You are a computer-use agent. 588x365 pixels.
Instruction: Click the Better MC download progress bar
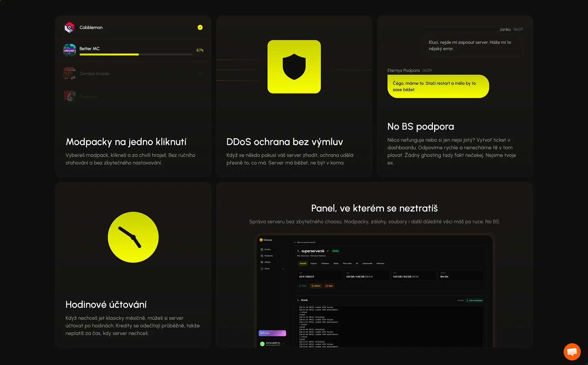coord(136,54)
